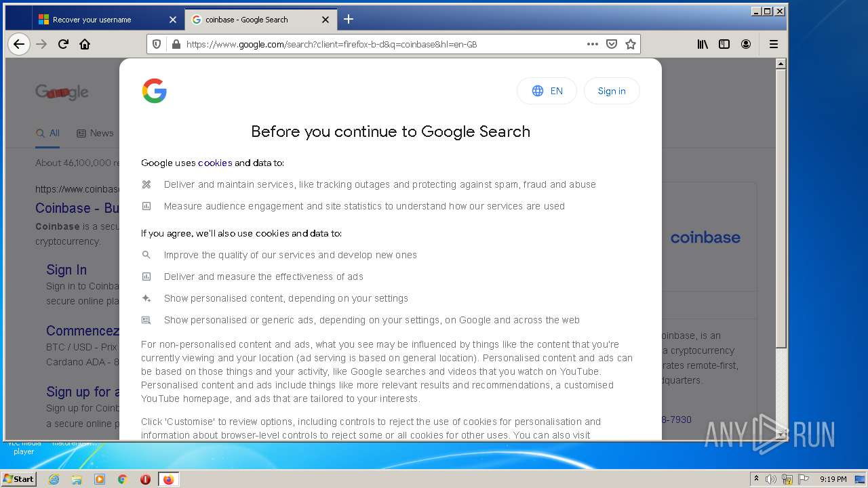The height and width of the screenshot is (488, 868).
Task: Click the forward navigation arrow
Action: click(x=41, y=44)
